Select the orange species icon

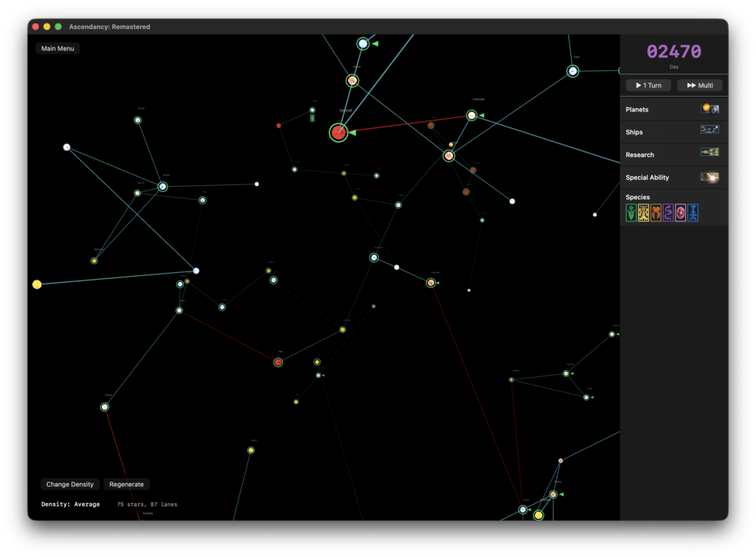pyautogui.click(x=656, y=212)
